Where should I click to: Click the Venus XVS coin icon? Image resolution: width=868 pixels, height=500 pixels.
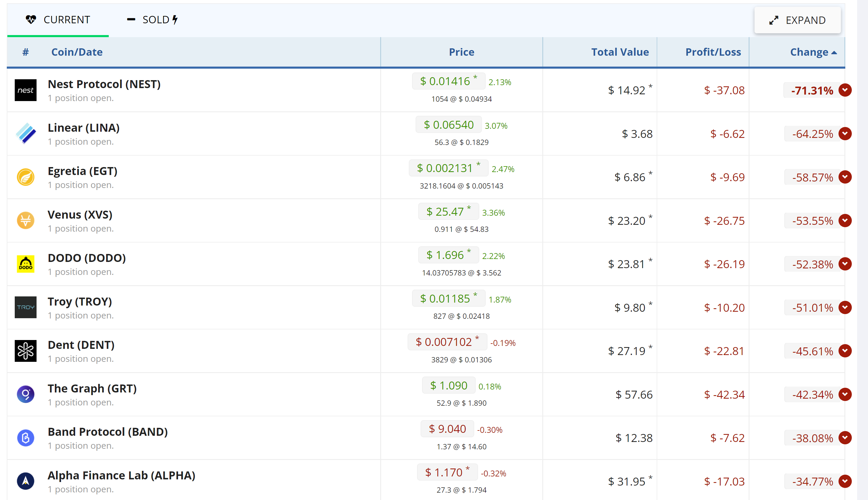click(25, 220)
